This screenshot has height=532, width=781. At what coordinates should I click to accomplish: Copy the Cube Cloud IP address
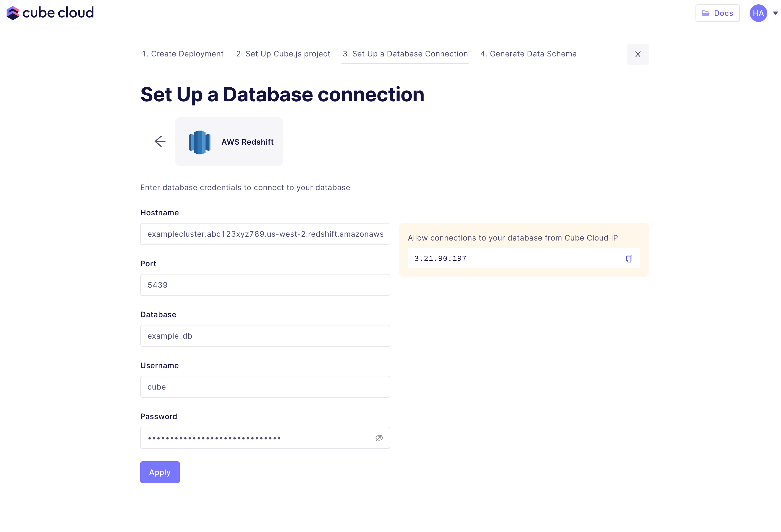(x=629, y=258)
